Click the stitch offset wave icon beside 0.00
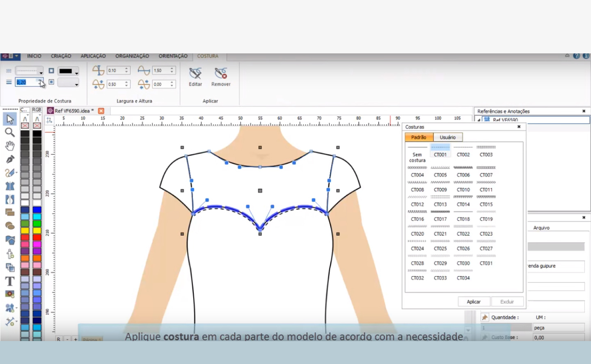Screen dimensions: 591x364 (x=144, y=84)
